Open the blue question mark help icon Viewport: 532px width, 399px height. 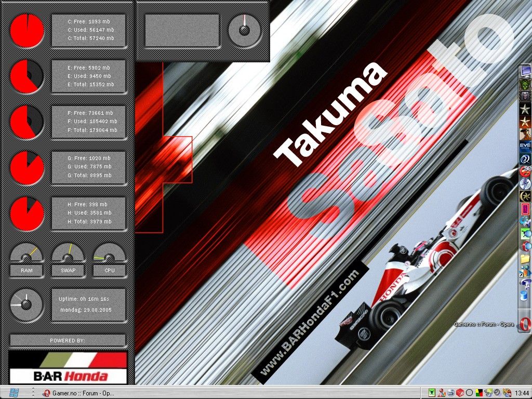[x=526, y=283]
